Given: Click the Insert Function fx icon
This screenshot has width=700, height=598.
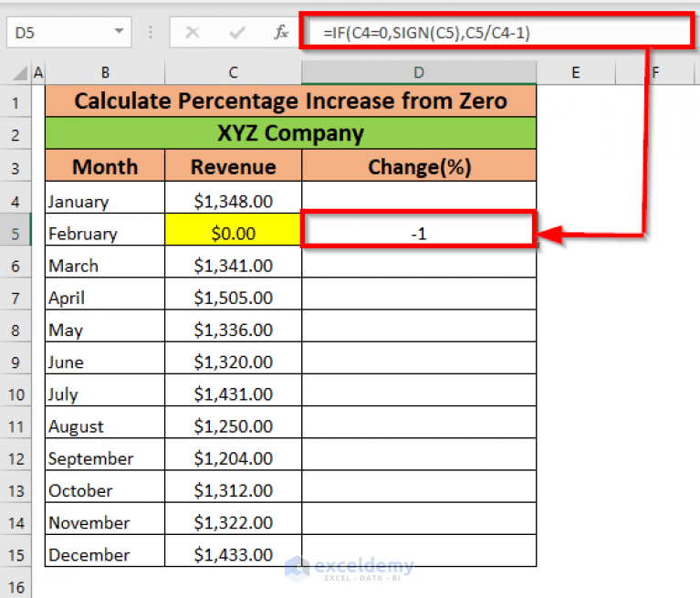Looking at the screenshot, I should tap(281, 32).
